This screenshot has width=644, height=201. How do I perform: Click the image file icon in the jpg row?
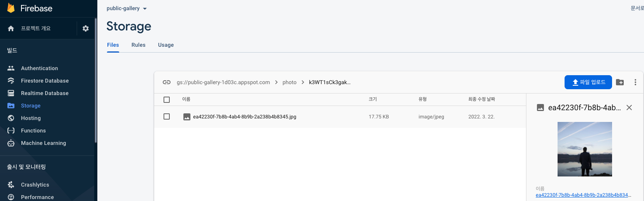[x=187, y=117]
